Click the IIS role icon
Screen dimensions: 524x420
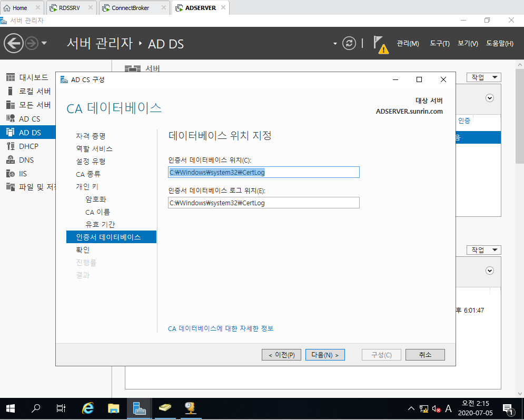(x=11, y=174)
